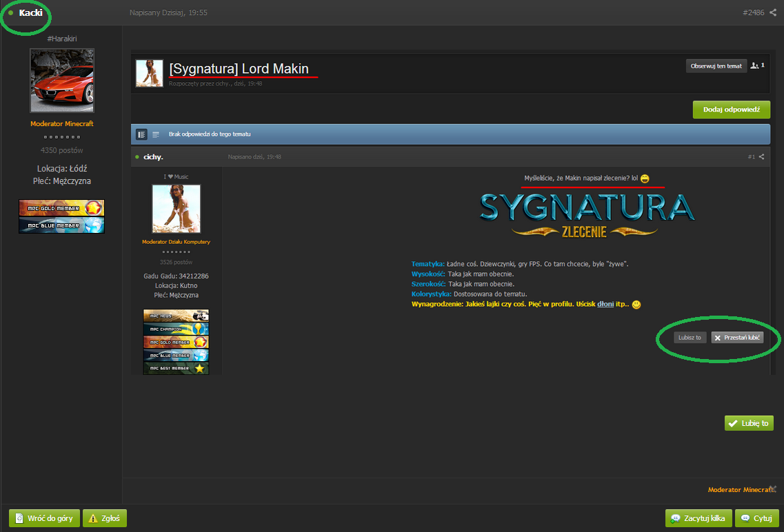
Task: Click the '3526 postów' count
Action: click(x=176, y=263)
